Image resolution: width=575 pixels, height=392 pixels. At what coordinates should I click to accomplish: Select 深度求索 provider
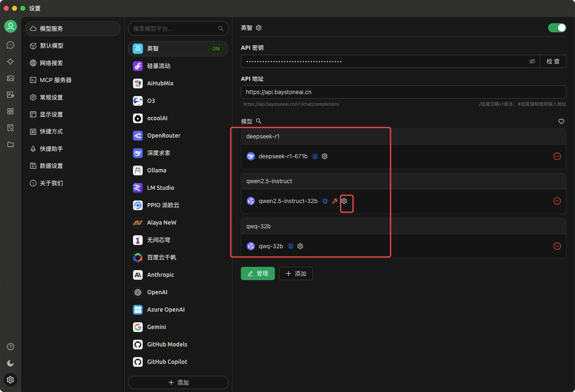(x=178, y=153)
